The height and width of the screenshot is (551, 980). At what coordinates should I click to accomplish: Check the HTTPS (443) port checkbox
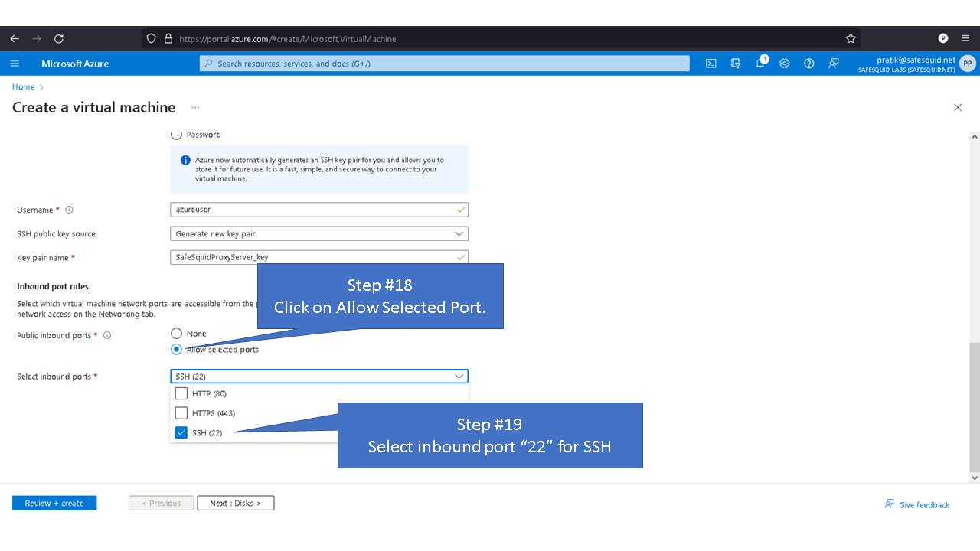(x=181, y=413)
